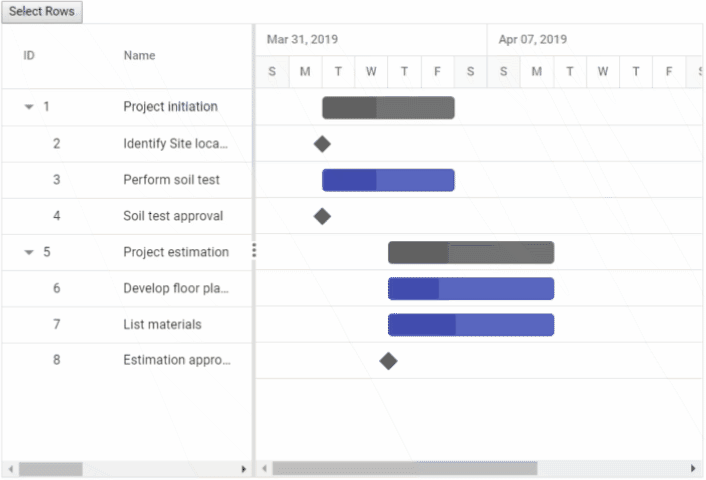Click the Estimation approval milestone diamond

pos(388,361)
